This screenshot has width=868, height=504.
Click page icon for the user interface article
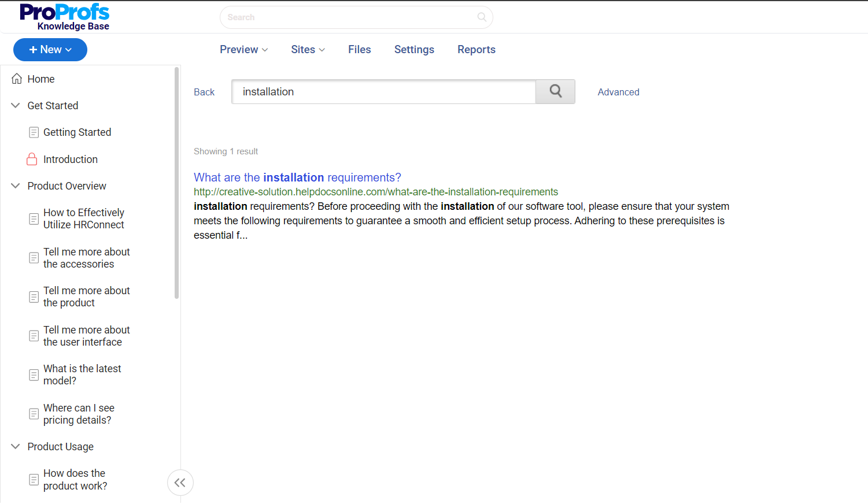click(34, 336)
